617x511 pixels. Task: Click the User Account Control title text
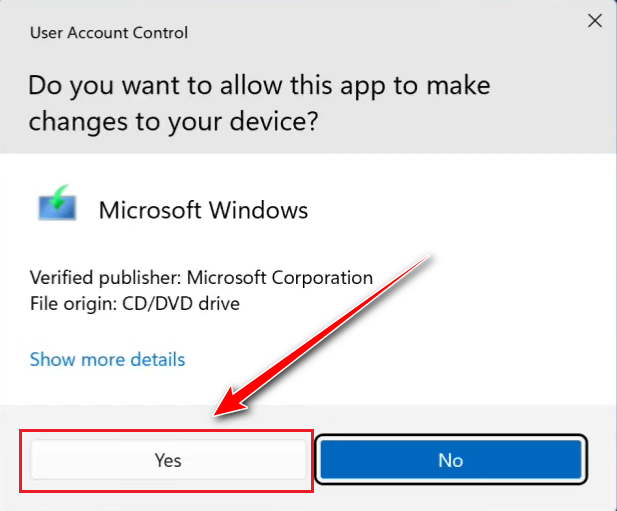[x=109, y=33]
